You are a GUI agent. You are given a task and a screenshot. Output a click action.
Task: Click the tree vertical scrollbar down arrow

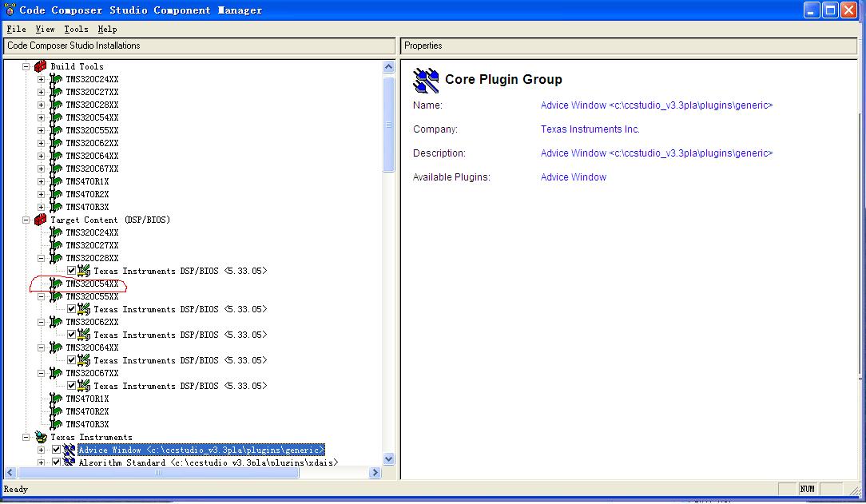click(389, 458)
